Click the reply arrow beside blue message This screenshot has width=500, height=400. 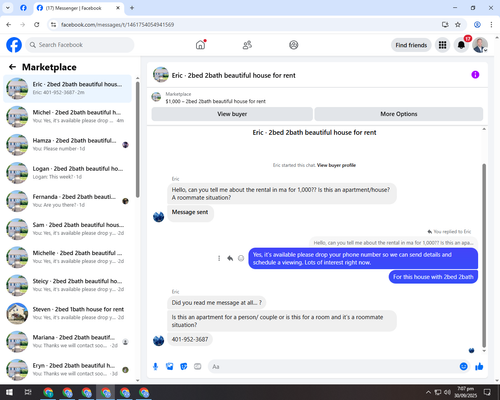click(x=230, y=258)
